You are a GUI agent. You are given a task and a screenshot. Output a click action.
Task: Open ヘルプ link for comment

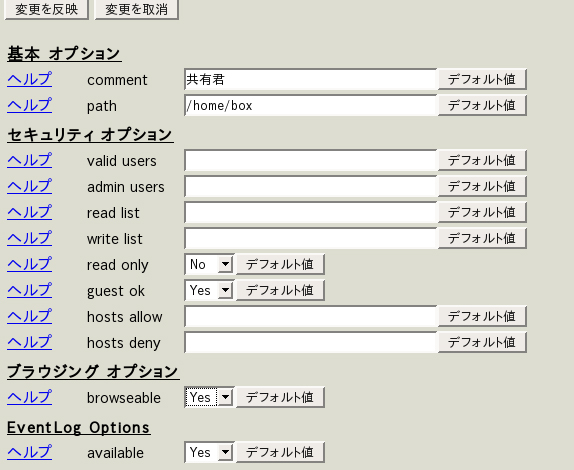coord(29,79)
